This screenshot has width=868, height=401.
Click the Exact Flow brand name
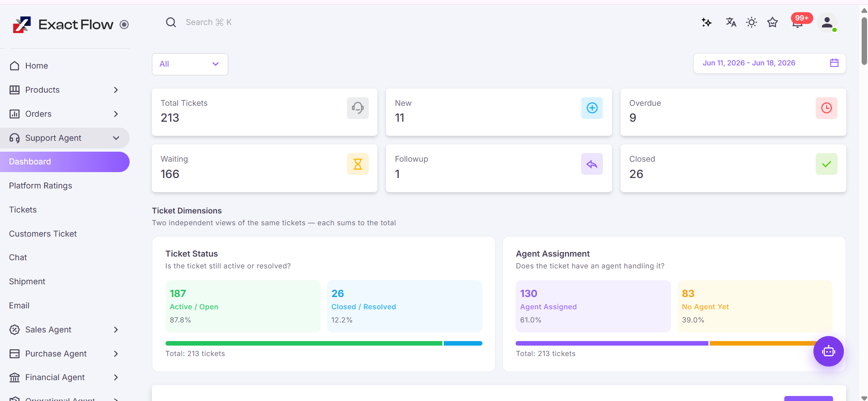76,25
